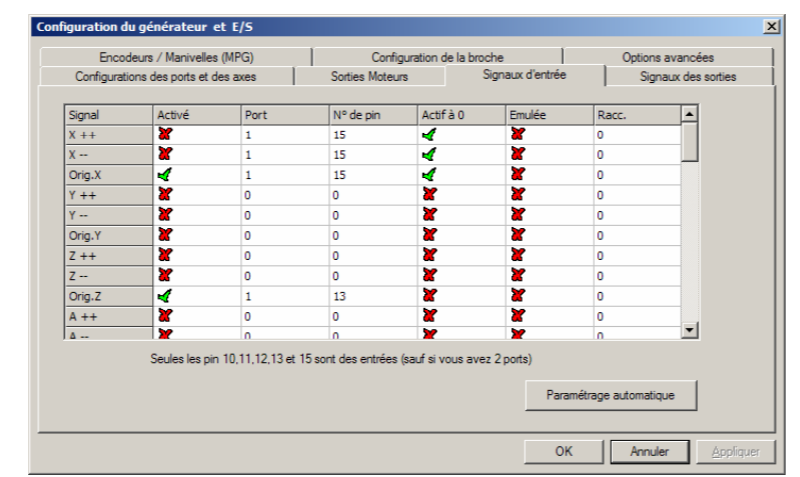Open the Signaux des sorties tab
This screenshot has width=800, height=477.
coord(692,76)
